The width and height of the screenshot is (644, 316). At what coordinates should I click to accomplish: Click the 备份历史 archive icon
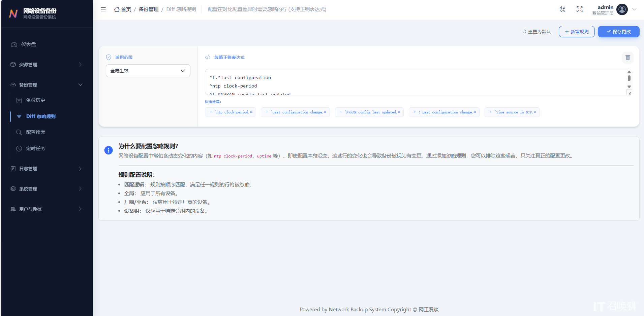click(x=19, y=100)
